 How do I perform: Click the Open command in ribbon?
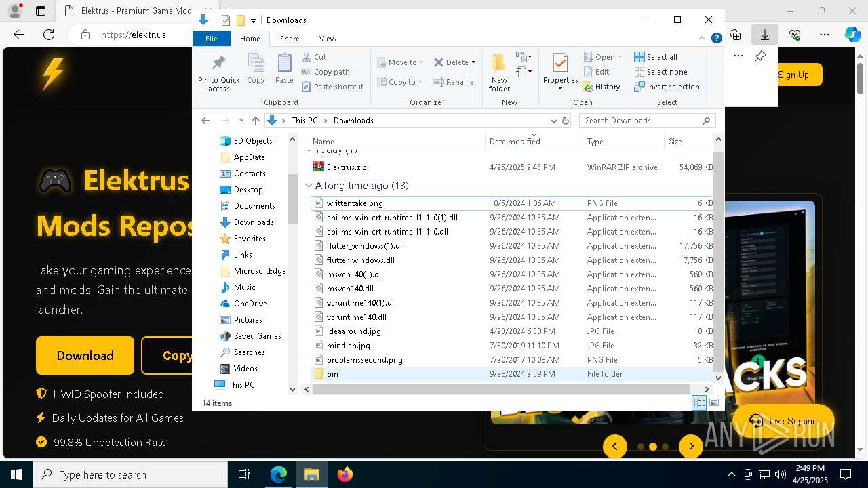602,57
